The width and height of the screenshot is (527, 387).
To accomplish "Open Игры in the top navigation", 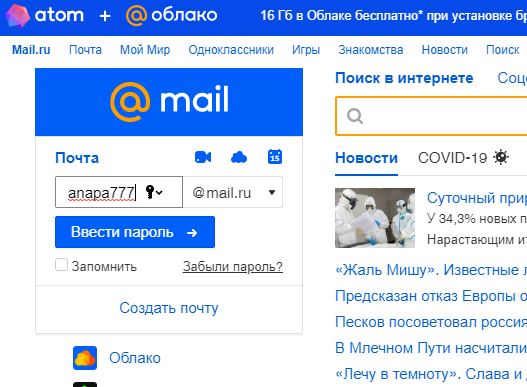I will pos(306,50).
